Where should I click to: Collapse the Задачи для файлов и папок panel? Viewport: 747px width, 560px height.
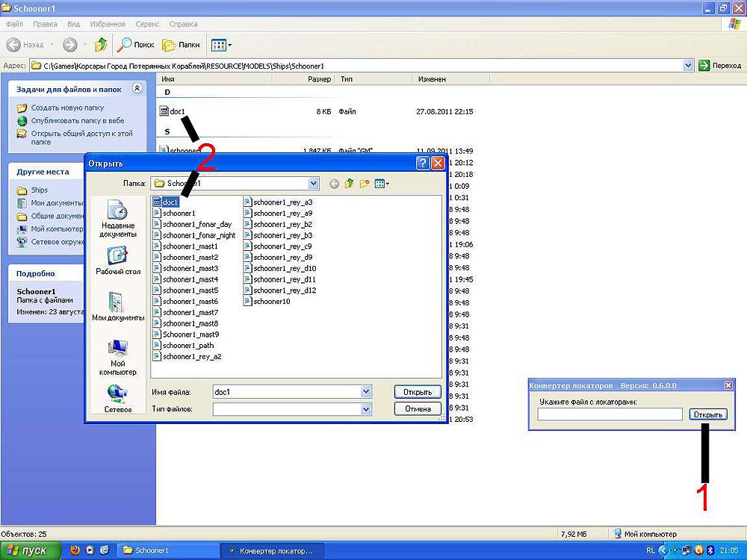tap(137, 88)
